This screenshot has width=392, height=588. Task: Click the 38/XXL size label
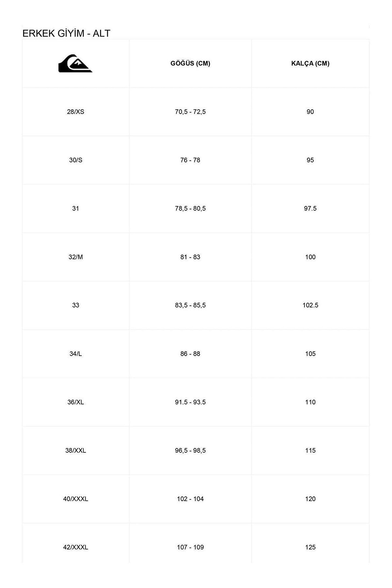coord(75,451)
